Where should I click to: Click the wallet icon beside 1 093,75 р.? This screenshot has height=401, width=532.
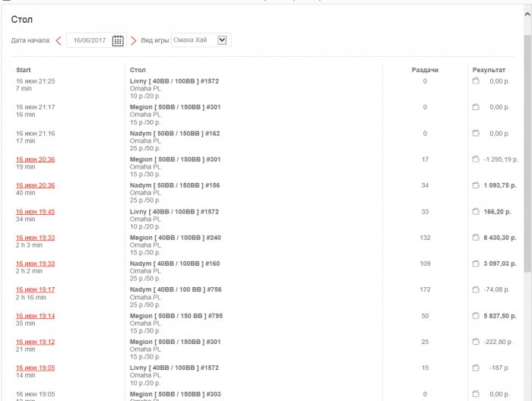coord(476,185)
